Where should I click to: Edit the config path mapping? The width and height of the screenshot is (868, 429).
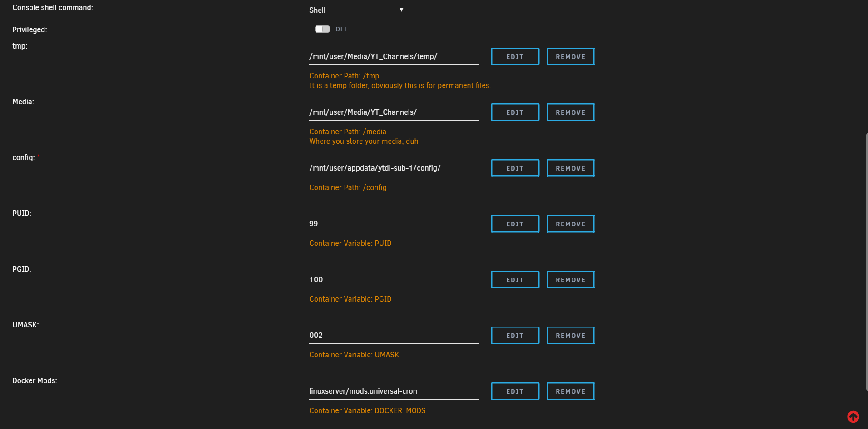[x=515, y=168]
